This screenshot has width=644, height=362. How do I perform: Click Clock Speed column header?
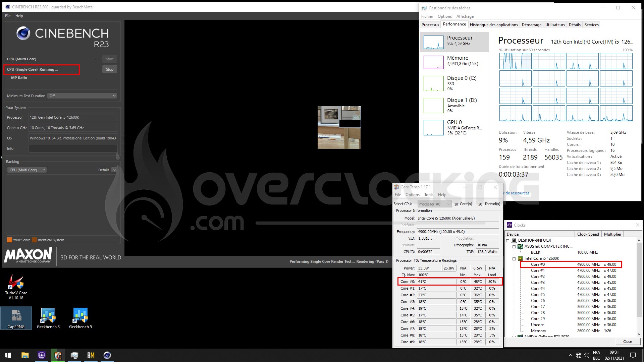point(588,234)
